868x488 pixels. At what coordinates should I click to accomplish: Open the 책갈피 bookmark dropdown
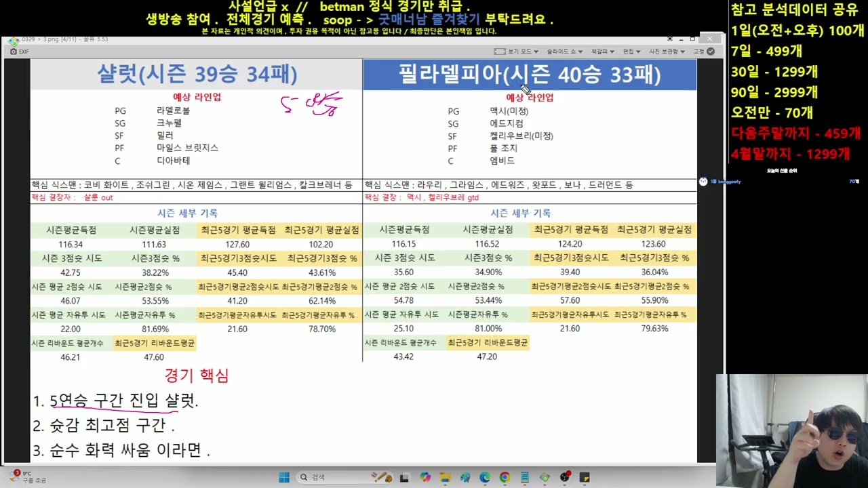click(x=602, y=52)
